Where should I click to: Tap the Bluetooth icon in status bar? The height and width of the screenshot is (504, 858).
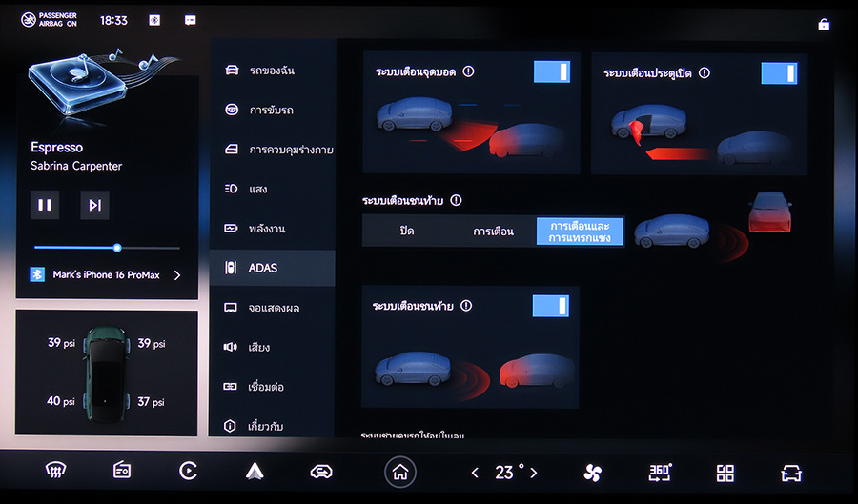coord(155,20)
